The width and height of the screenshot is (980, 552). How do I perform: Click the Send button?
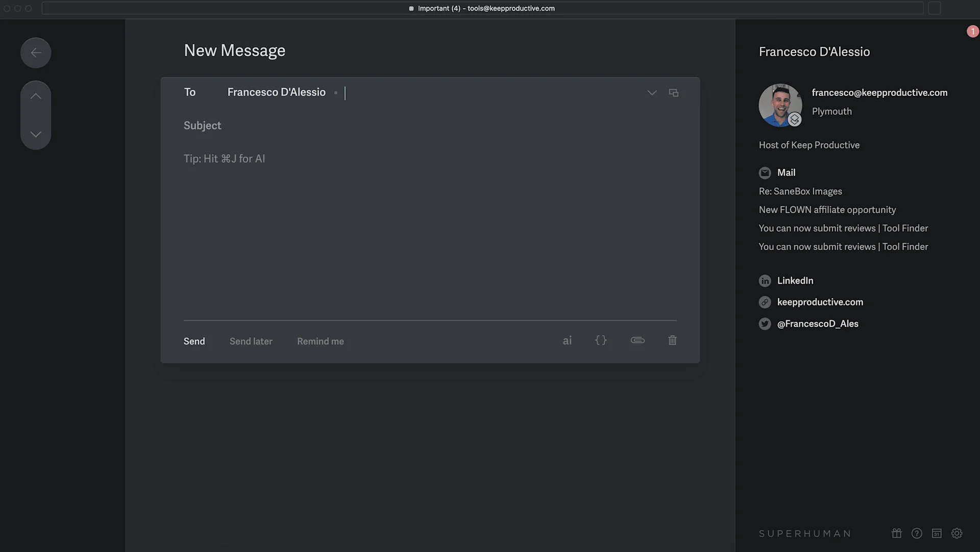[194, 341]
